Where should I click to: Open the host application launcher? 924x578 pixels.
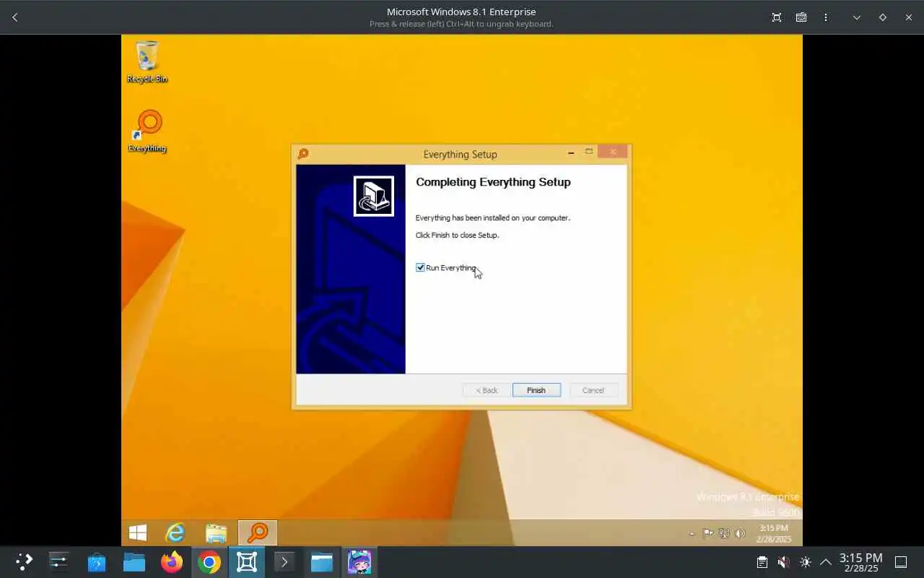coord(24,561)
